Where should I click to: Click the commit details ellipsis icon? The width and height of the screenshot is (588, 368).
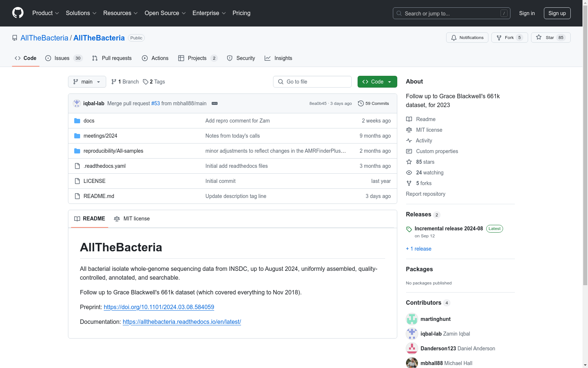215,103
